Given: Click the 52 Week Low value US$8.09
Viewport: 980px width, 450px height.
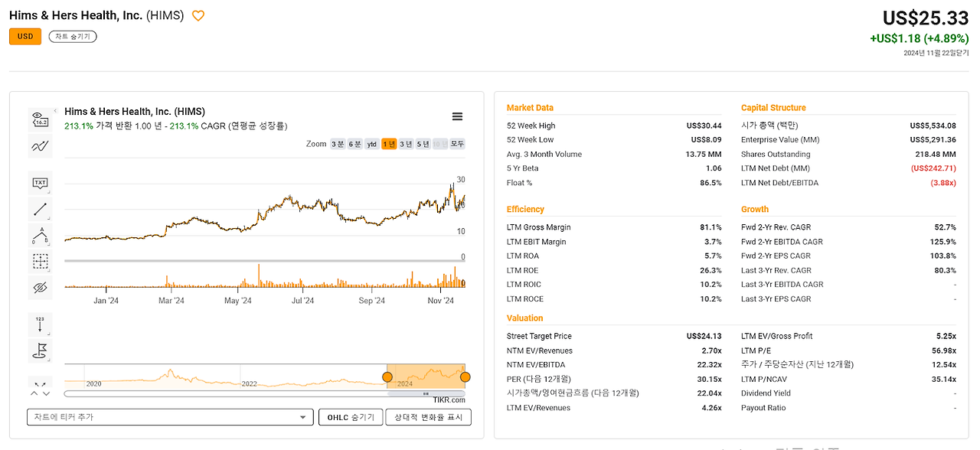Looking at the screenshot, I should tap(706, 140).
